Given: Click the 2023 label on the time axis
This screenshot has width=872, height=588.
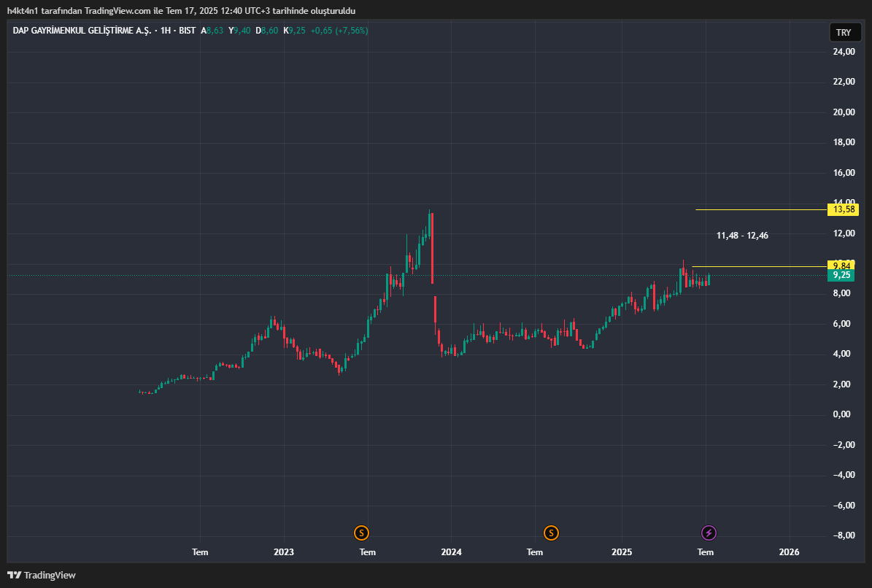Looking at the screenshot, I should tap(284, 552).
